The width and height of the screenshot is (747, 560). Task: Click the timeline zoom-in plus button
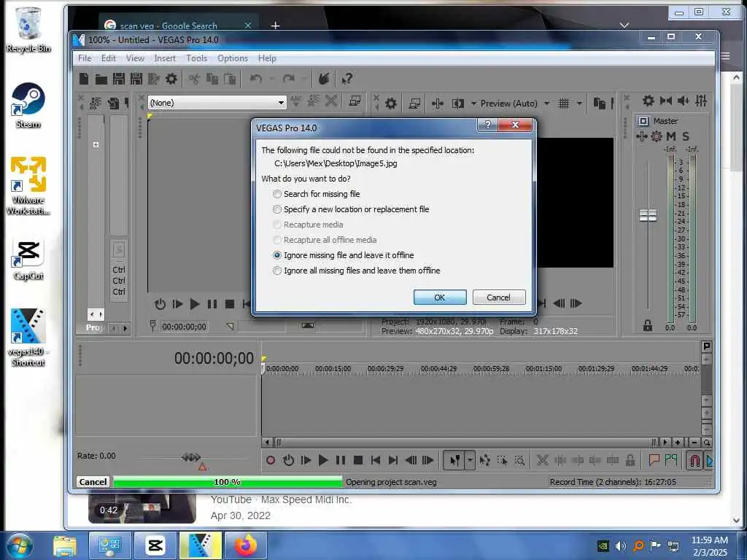(x=678, y=443)
